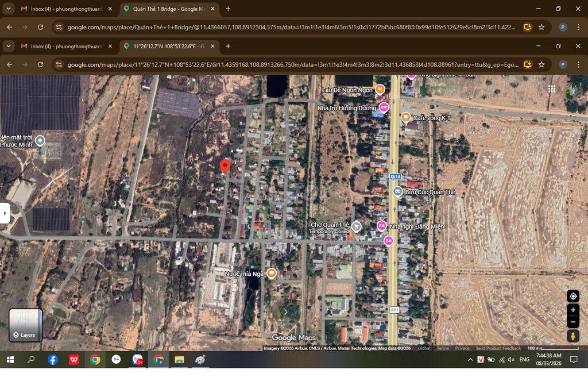588x385 pixels.
Task: Bookmark the page with star in front window
Action: click(x=541, y=64)
